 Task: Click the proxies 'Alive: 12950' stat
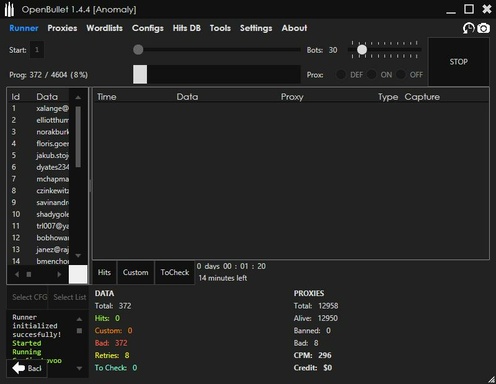tap(316, 318)
